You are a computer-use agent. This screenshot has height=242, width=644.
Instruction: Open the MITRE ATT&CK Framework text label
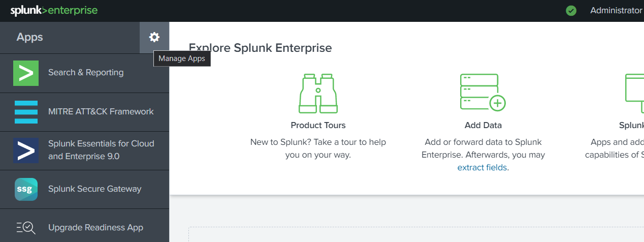[101, 112]
